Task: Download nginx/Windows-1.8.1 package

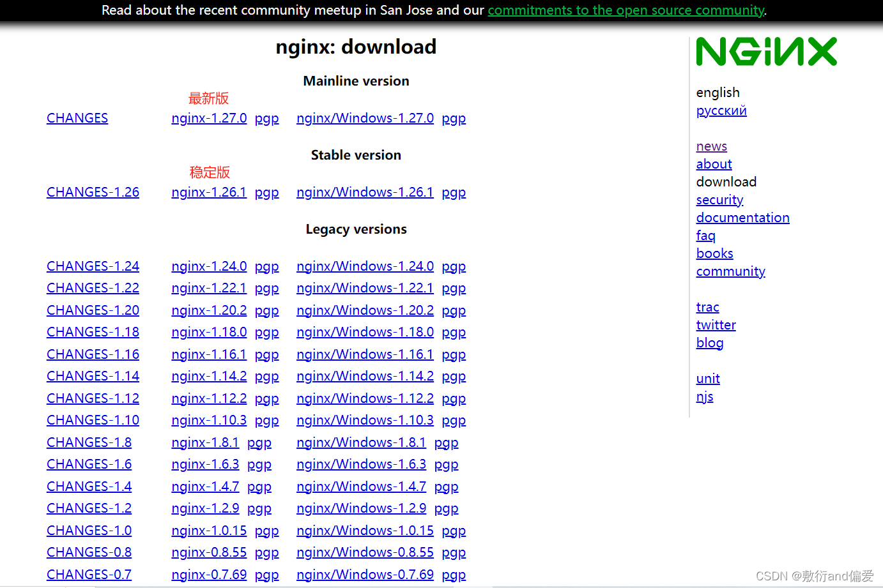Action: (x=361, y=442)
